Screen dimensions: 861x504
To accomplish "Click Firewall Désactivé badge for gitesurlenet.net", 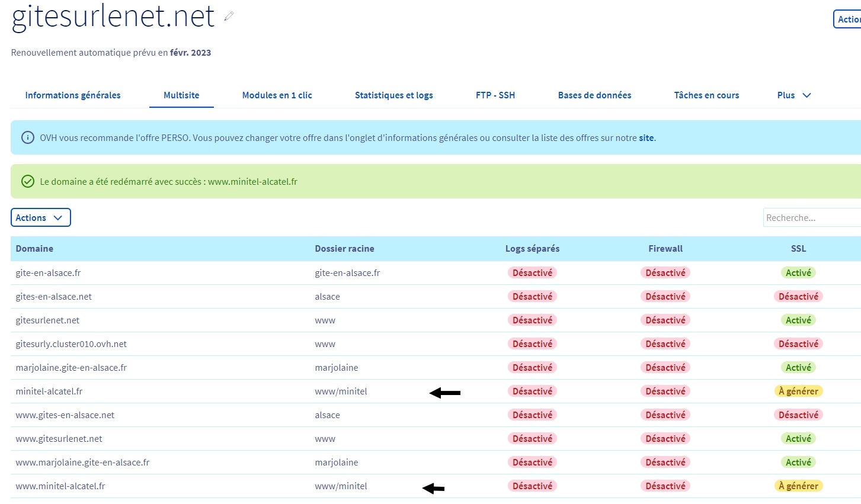I will click(x=665, y=320).
